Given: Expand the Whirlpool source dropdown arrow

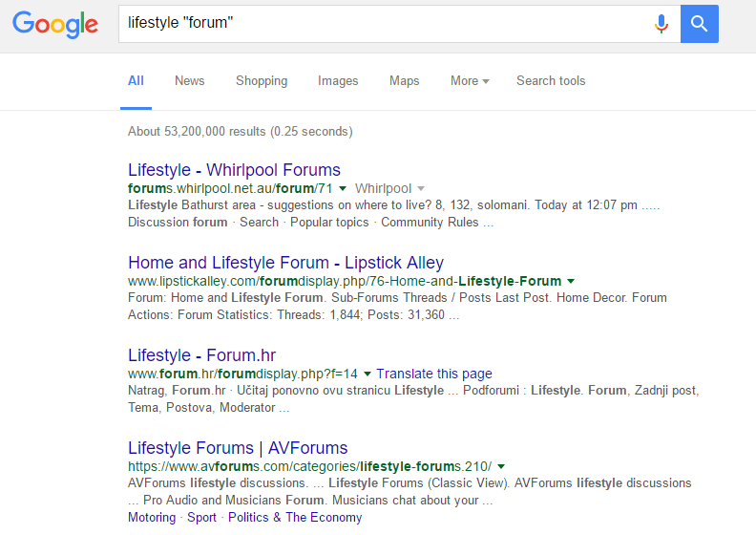Looking at the screenshot, I should coord(421,188).
